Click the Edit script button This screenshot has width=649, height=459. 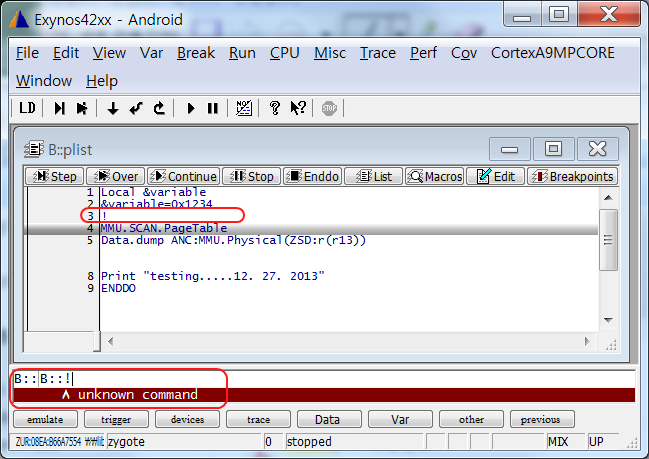click(495, 176)
